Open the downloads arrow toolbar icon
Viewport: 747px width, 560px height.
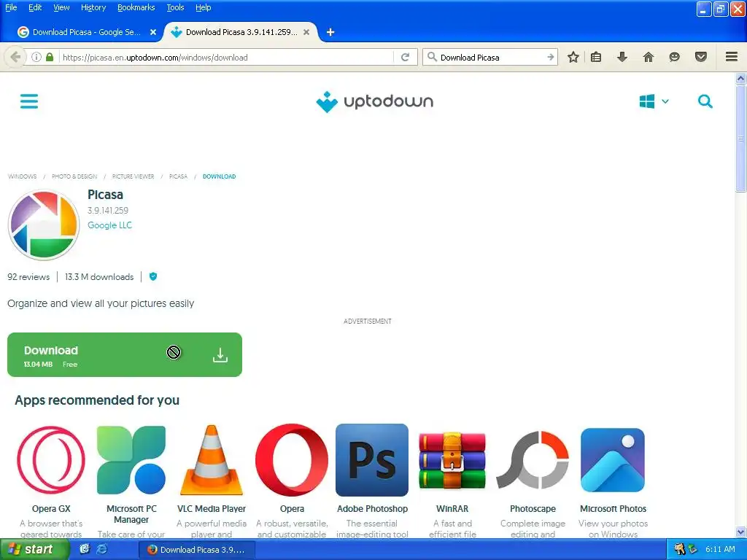622,57
